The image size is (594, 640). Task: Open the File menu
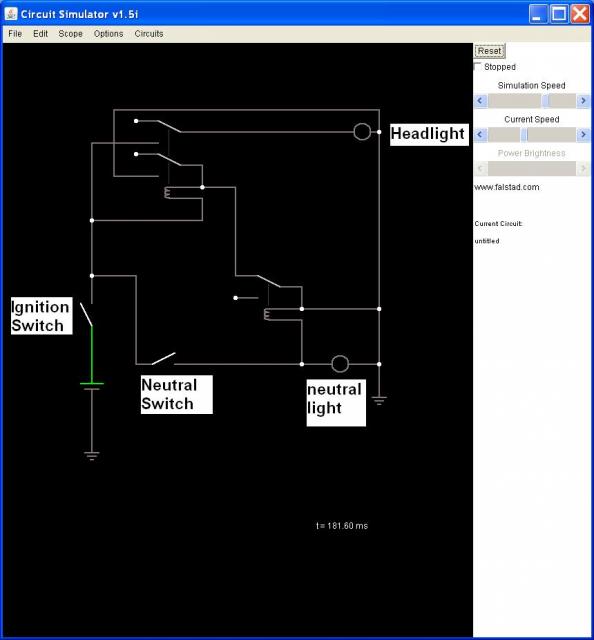pyautogui.click(x=15, y=34)
